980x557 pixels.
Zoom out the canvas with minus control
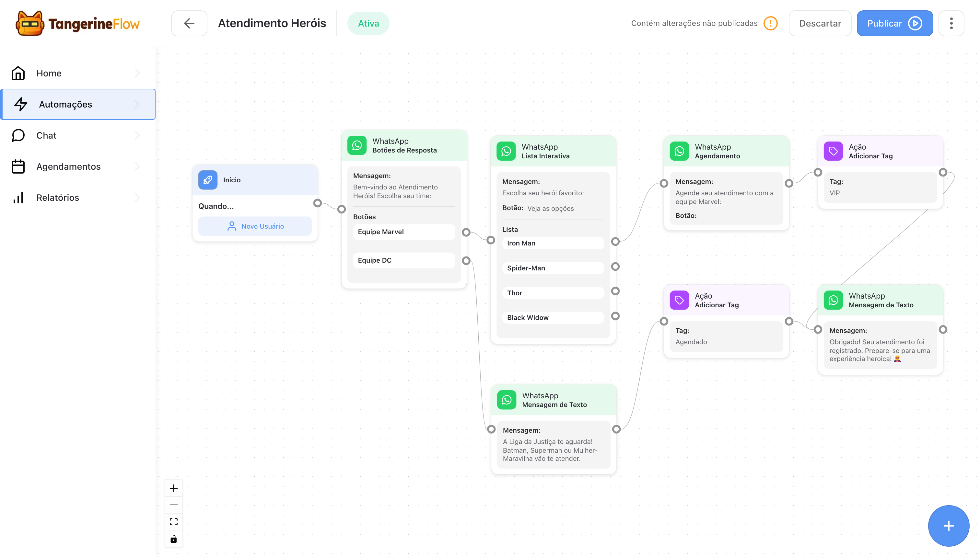173,505
